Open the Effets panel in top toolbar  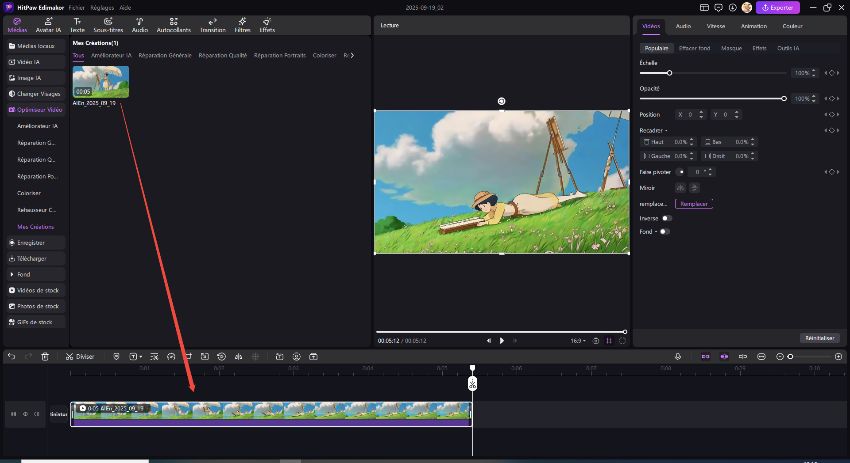[267, 25]
